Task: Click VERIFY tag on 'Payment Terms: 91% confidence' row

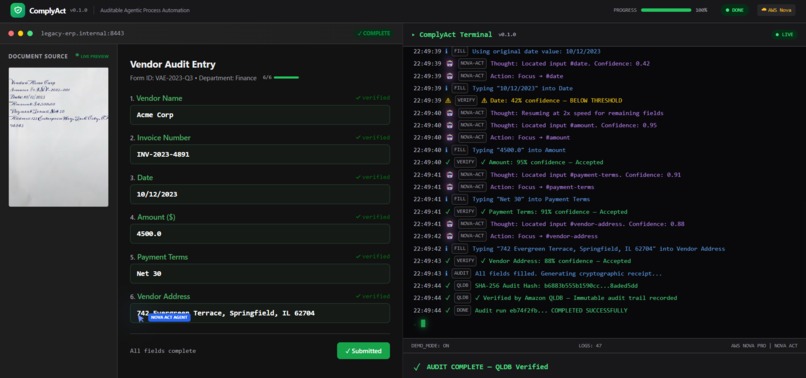Action: pos(465,212)
